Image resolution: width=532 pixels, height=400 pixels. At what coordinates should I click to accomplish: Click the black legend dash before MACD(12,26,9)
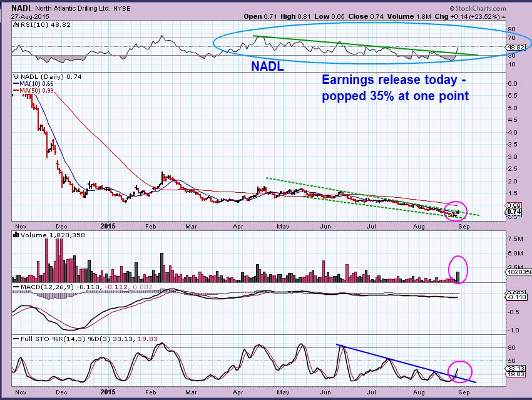(x=16, y=287)
